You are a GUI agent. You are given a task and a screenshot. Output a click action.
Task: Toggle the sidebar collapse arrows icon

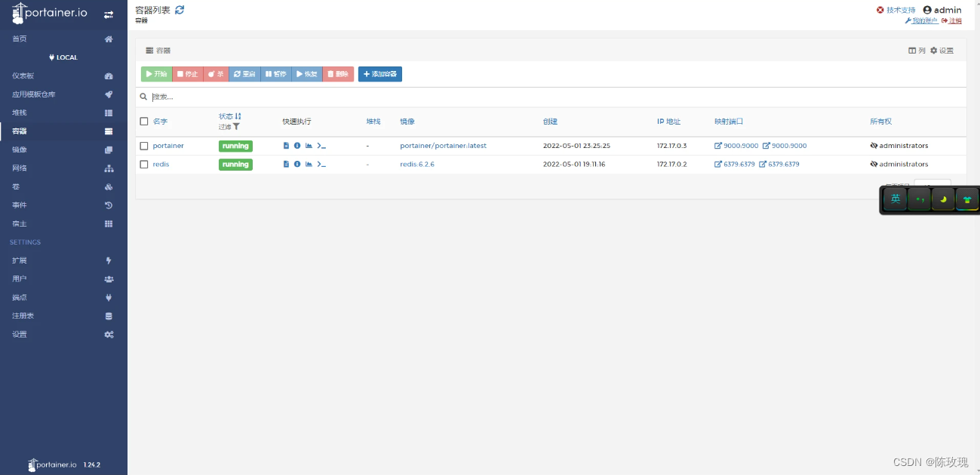click(109, 15)
